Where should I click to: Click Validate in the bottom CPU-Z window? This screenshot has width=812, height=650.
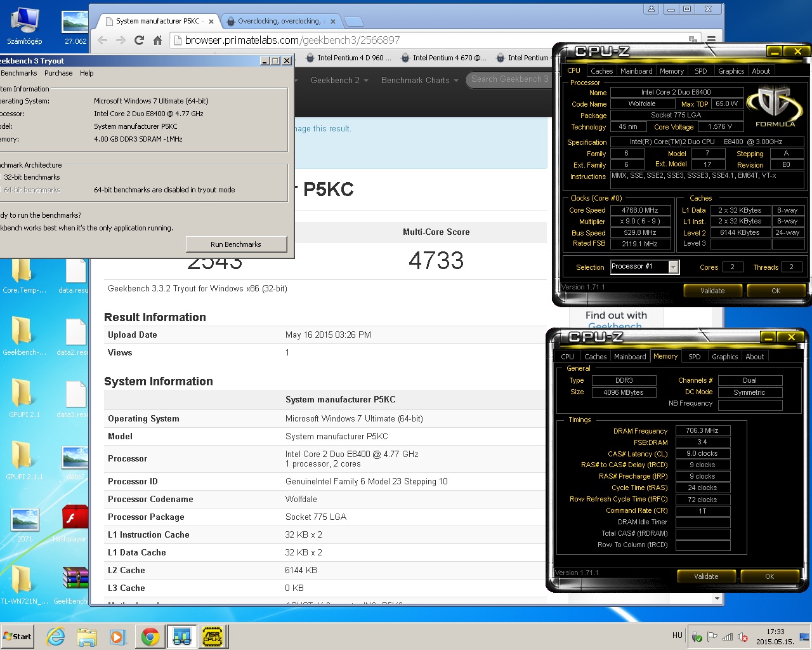point(706,576)
